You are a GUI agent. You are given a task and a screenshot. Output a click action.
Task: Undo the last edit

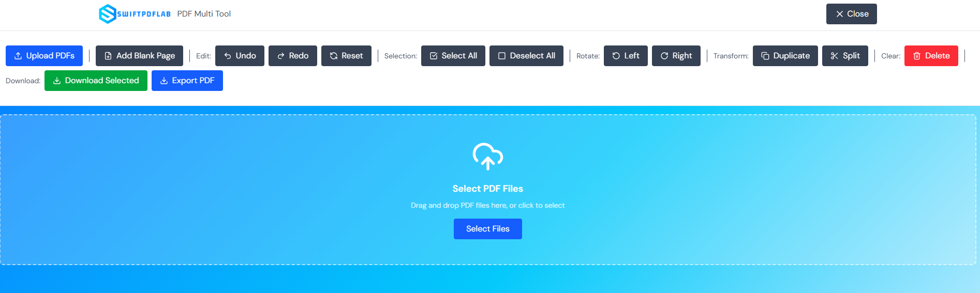click(240, 56)
